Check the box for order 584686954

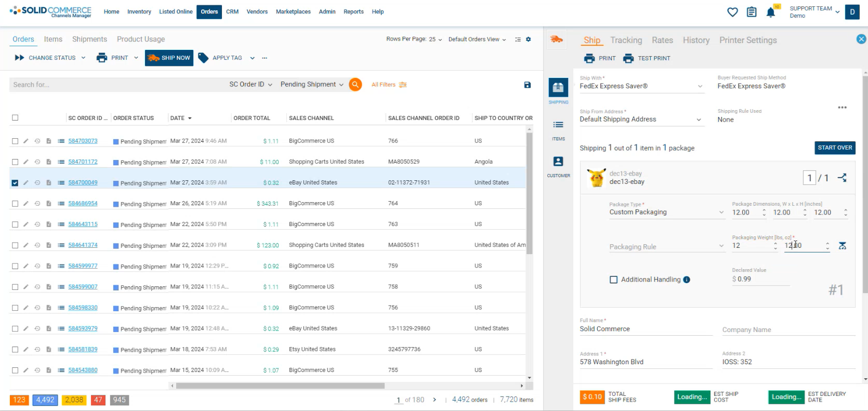(x=15, y=203)
